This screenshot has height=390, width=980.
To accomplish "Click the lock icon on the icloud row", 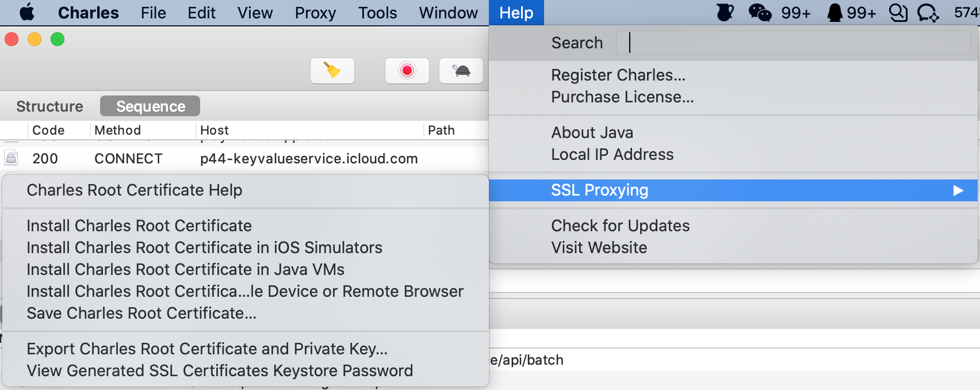I will click(11, 158).
